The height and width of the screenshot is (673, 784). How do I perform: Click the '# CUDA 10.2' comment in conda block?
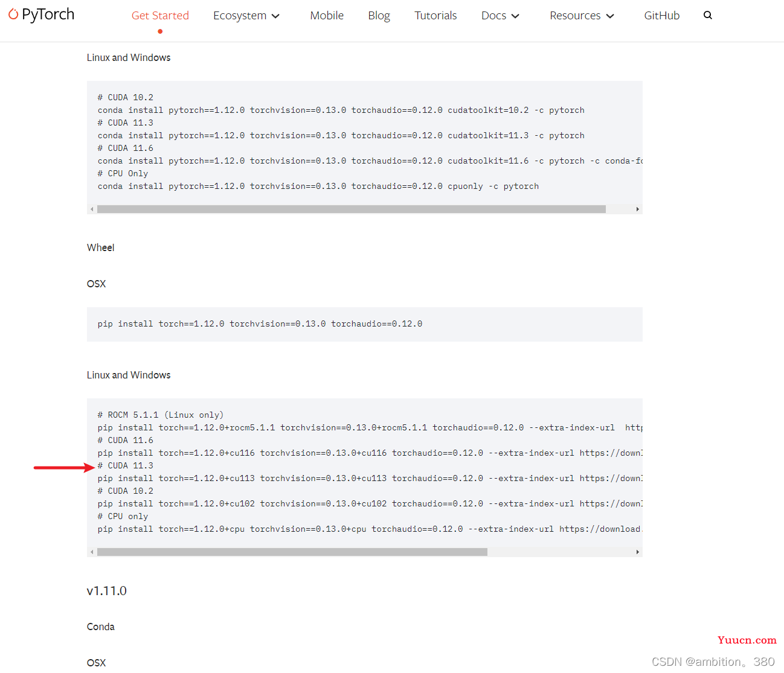(x=126, y=98)
